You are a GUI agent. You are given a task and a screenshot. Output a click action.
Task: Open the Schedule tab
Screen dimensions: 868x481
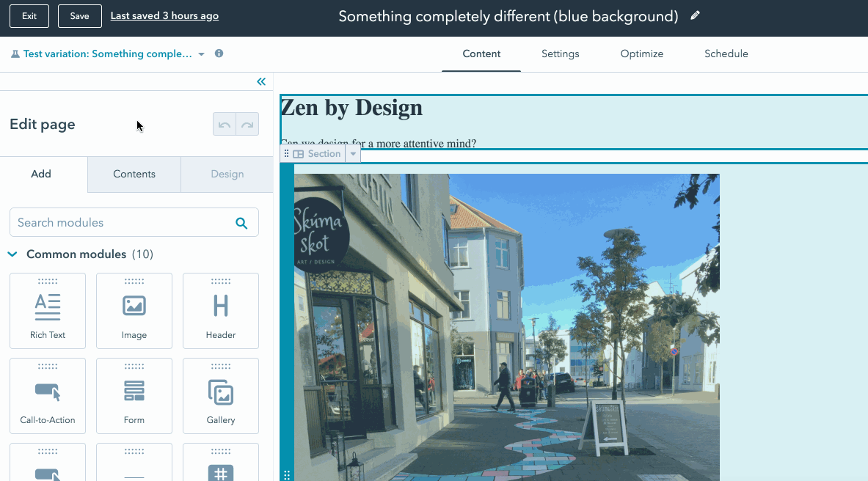point(726,54)
